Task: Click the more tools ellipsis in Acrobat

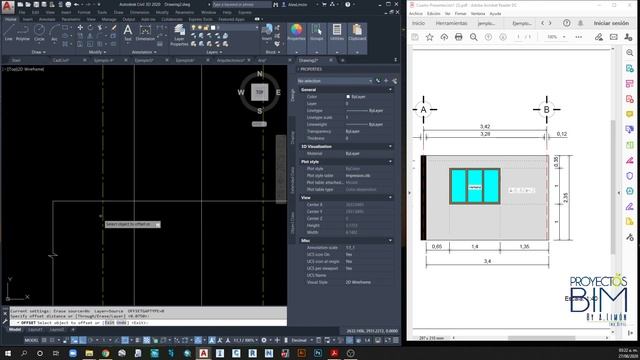Action: (579, 37)
